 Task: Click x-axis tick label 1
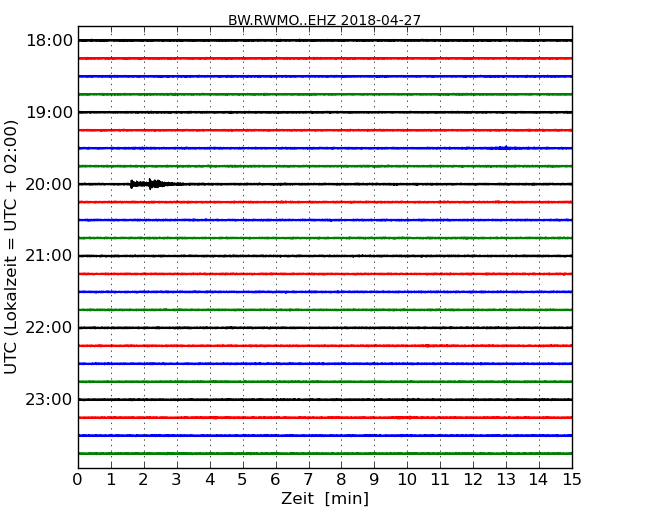pyautogui.click(x=111, y=480)
